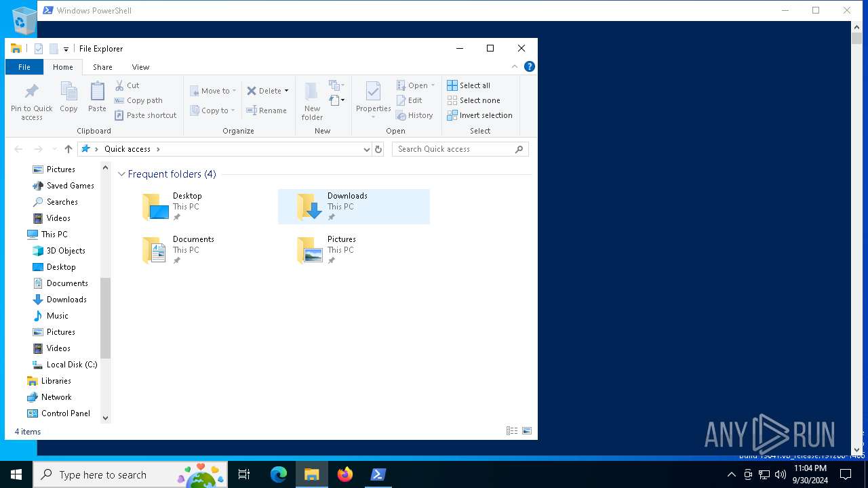
Task: Click navigation pane scroll down arrow
Action: click(105, 418)
